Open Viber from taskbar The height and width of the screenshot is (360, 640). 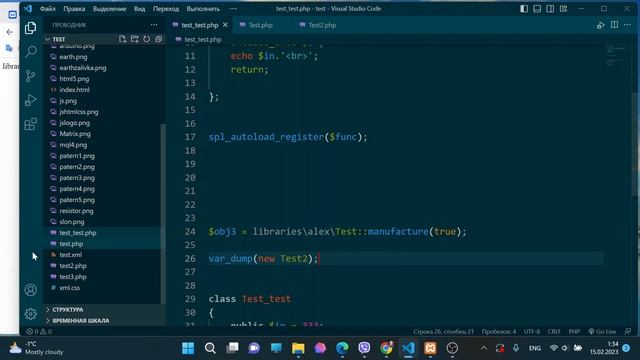pos(364,348)
